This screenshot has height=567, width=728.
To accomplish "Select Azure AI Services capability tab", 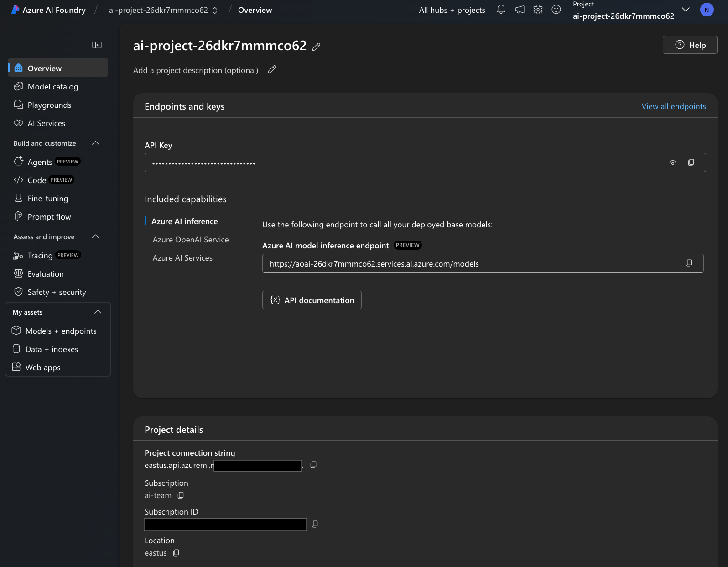I will [x=182, y=257].
